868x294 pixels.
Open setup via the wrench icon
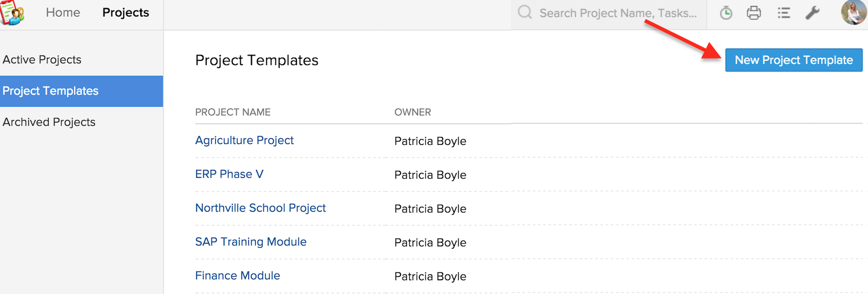click(x=813, y=13)
